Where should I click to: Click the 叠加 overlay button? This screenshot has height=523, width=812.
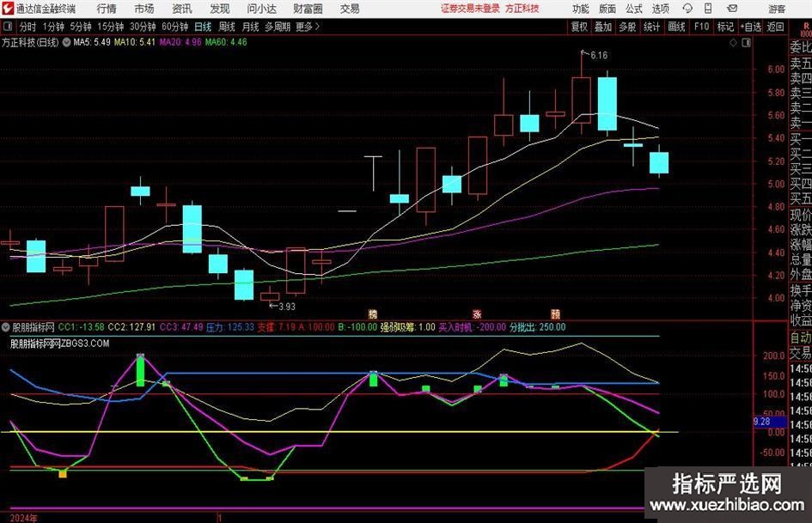point(603,27)
